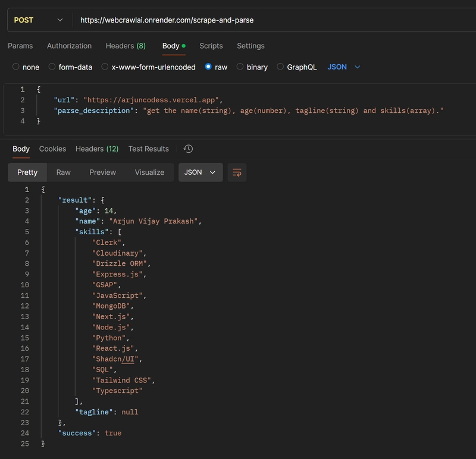
Task: Open the response JSON format dropdown
Action: [201, 172]
